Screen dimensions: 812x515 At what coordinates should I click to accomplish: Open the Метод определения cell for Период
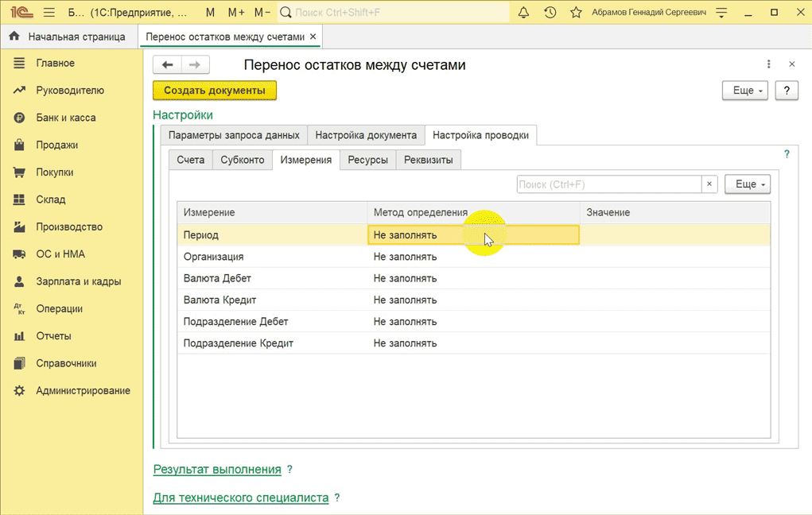point(473,235)
